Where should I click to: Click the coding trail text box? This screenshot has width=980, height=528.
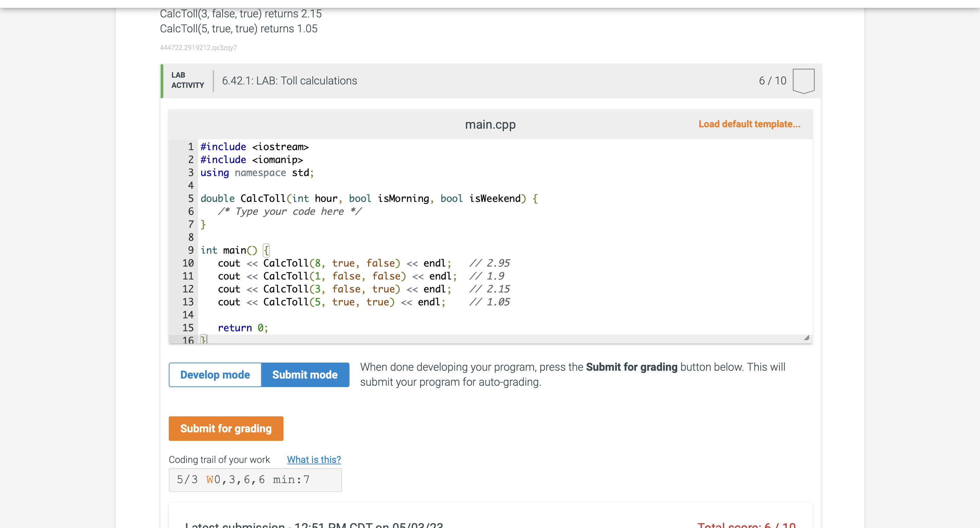click(255, 480)
